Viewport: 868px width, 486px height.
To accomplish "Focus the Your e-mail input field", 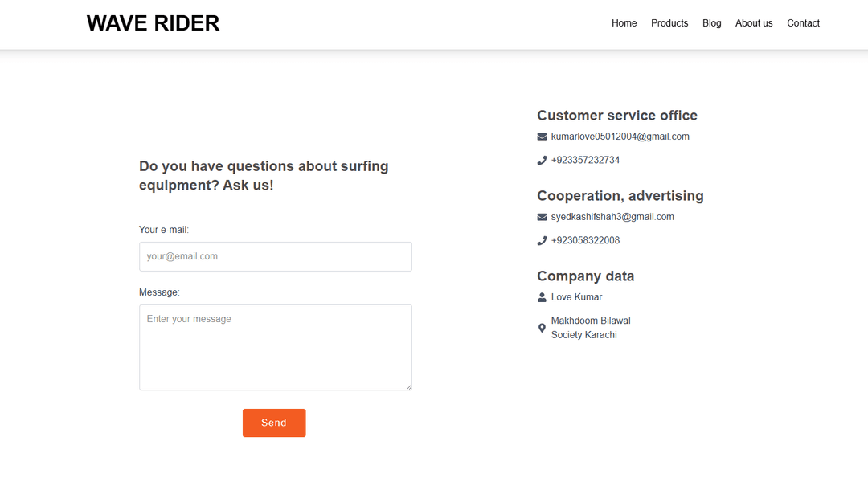I will 275,256.
